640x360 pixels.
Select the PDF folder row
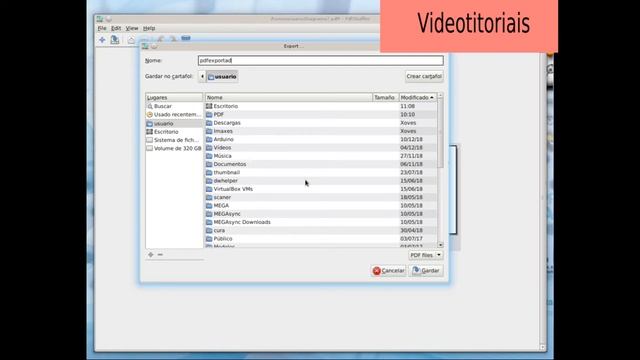coord(320,114)
